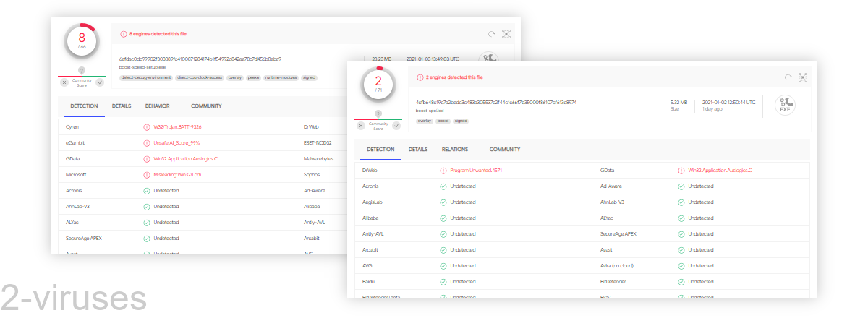Select the back report hash starting 6afdac0dc
Image resolution: width=868 pixels, height=318 pixels.
pyautogui.click(x=200, y=59)
